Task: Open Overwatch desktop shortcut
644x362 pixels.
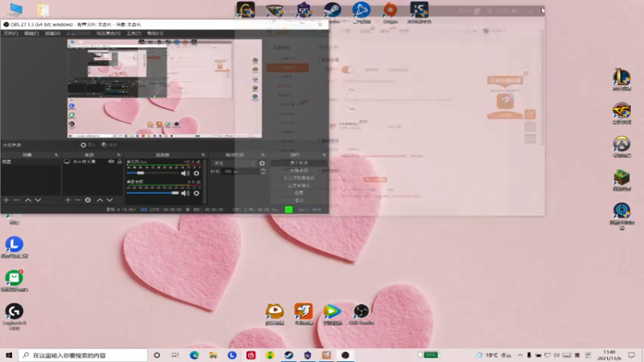Action: point(621,147)
